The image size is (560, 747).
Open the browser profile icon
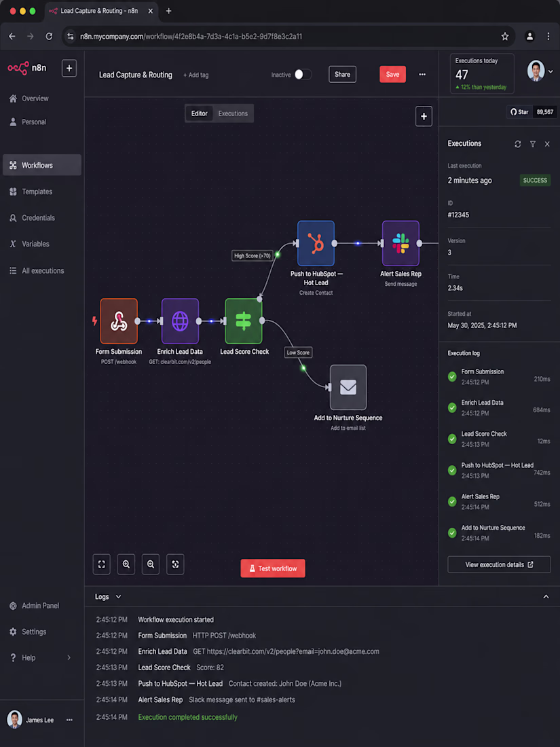click(x=529, y=36)
